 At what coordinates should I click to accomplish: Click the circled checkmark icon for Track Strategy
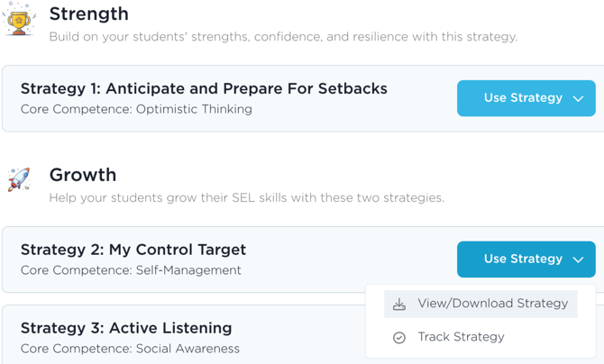(x=399, y=337)
